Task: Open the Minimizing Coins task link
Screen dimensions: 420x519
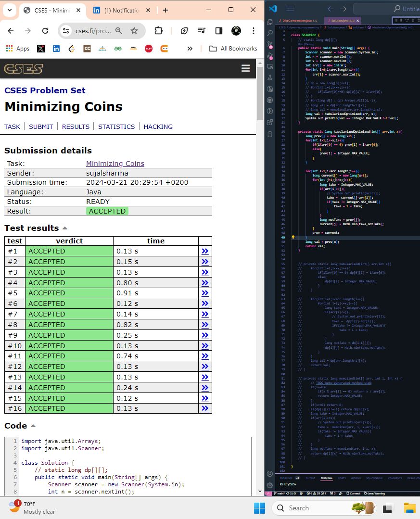Action: point(115,164)
